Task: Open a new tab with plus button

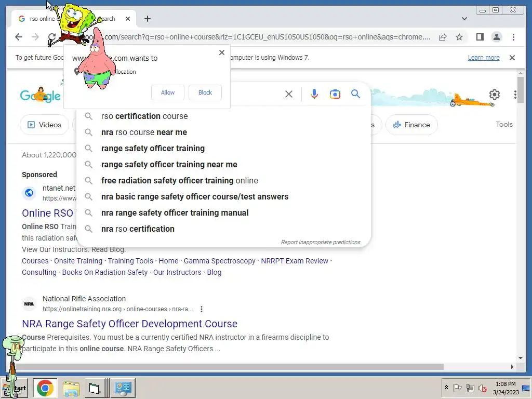Action: [x=147, y=19]
